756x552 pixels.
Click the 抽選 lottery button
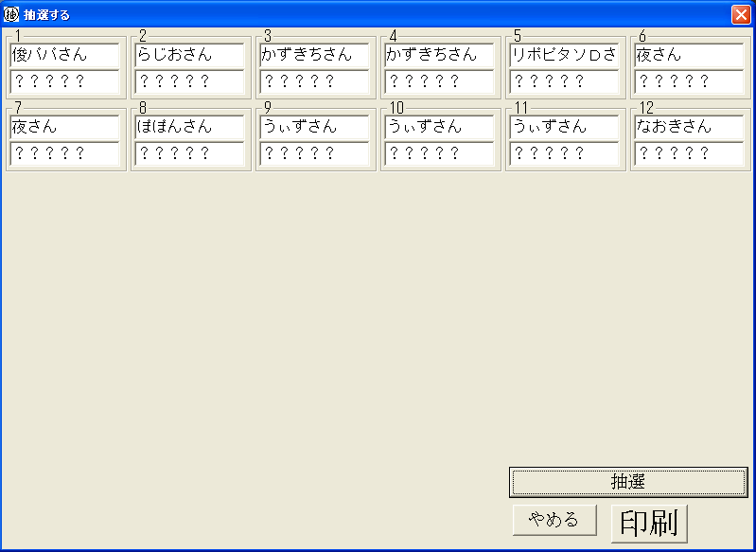pyautogui.click(x=628, y=482)
